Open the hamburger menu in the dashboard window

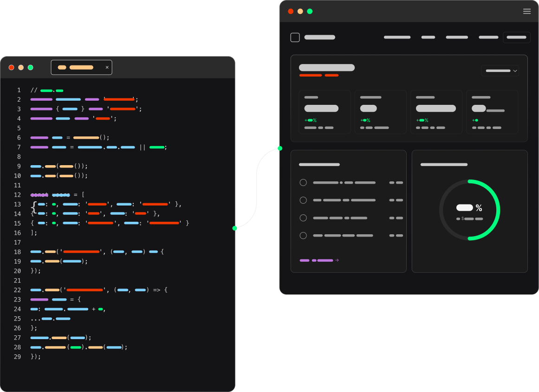click(x=526, y=11)
